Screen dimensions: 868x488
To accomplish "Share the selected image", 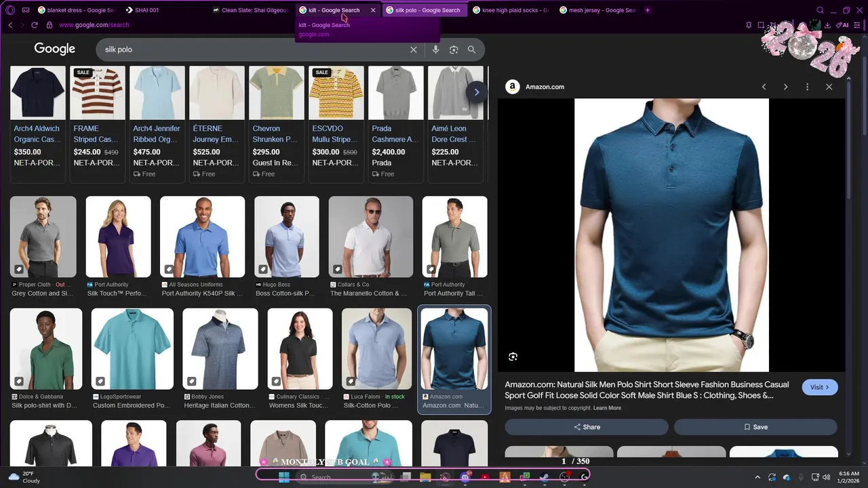I will 587,427.
